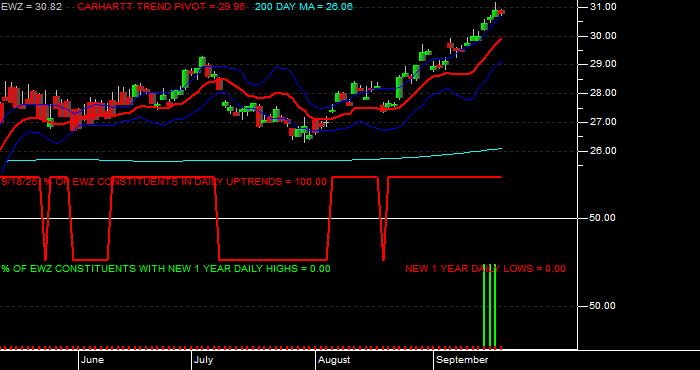This screenshot has width=700, height=370.
Task: Select the new 1 year daily highs = 0.00 text
Action: [166, 268]
